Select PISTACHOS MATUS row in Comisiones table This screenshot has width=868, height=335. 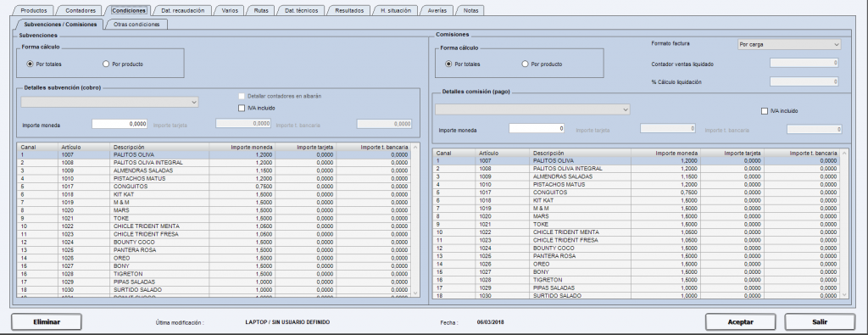click(x=637, y=184)
